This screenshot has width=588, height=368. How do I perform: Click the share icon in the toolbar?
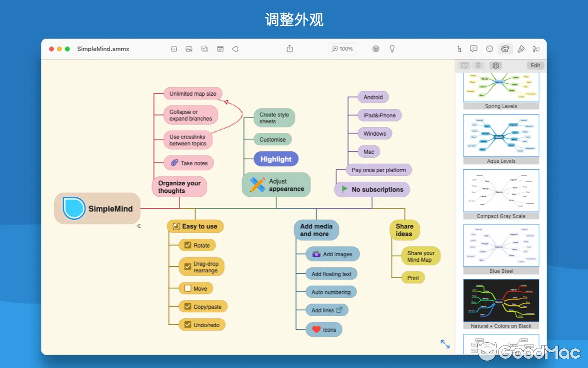point(289,49)
